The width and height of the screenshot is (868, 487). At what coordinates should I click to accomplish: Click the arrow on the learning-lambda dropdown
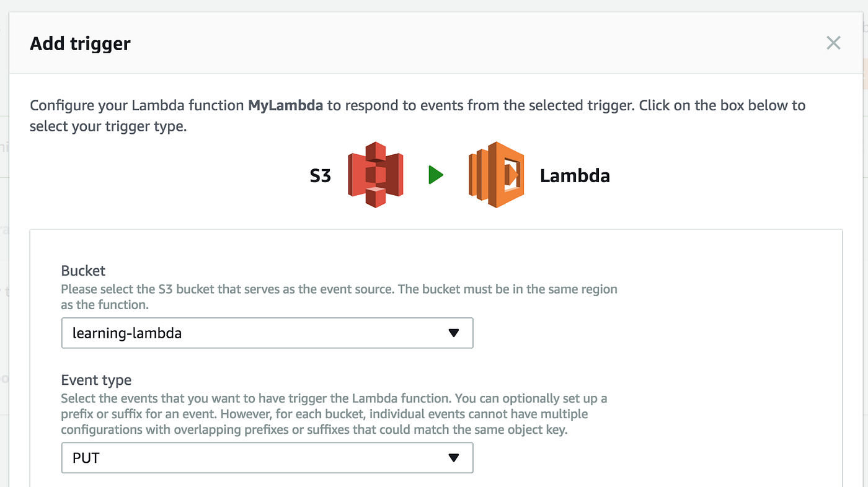coord(454,333)
